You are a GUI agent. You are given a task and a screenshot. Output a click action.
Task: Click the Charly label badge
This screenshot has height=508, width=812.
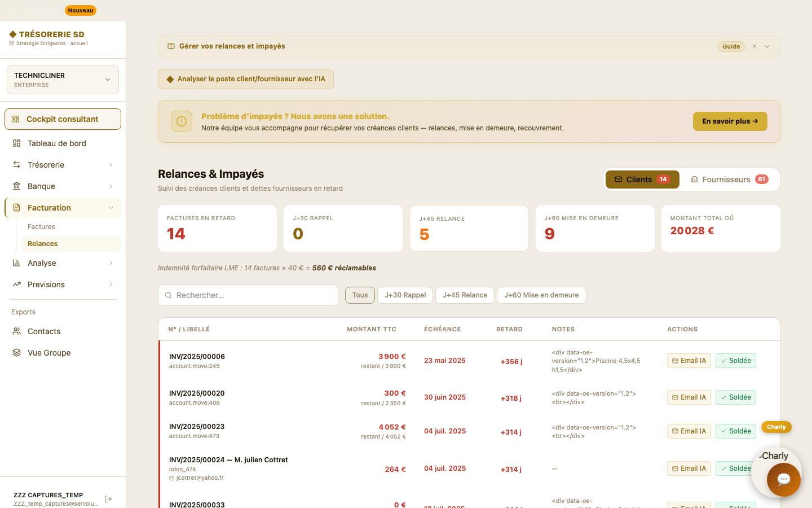coord(776,427)
